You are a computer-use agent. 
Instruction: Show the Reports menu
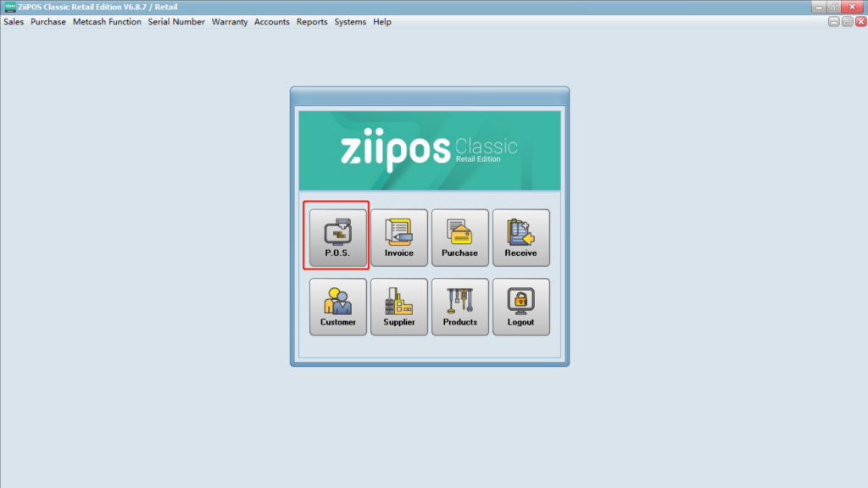tap(312, 22)
